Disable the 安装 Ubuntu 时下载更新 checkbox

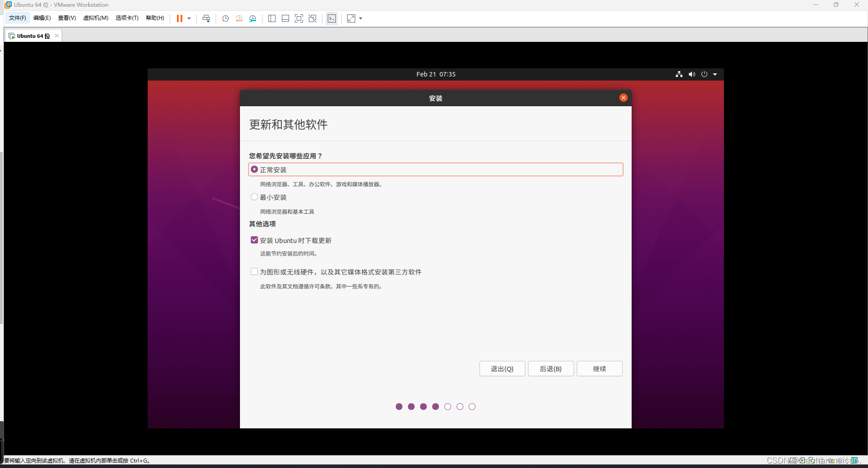254,240
